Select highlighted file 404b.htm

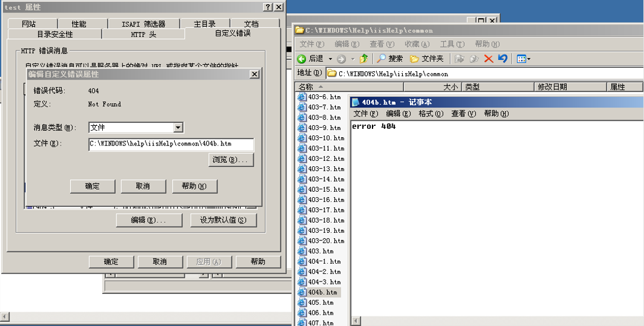(x=318, y=292)
